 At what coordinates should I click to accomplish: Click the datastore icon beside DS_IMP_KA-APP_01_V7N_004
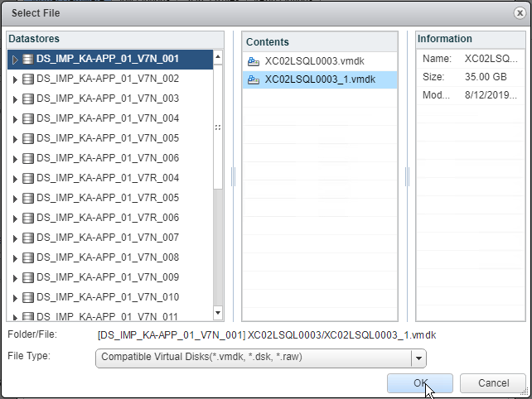tap(28, 118)
